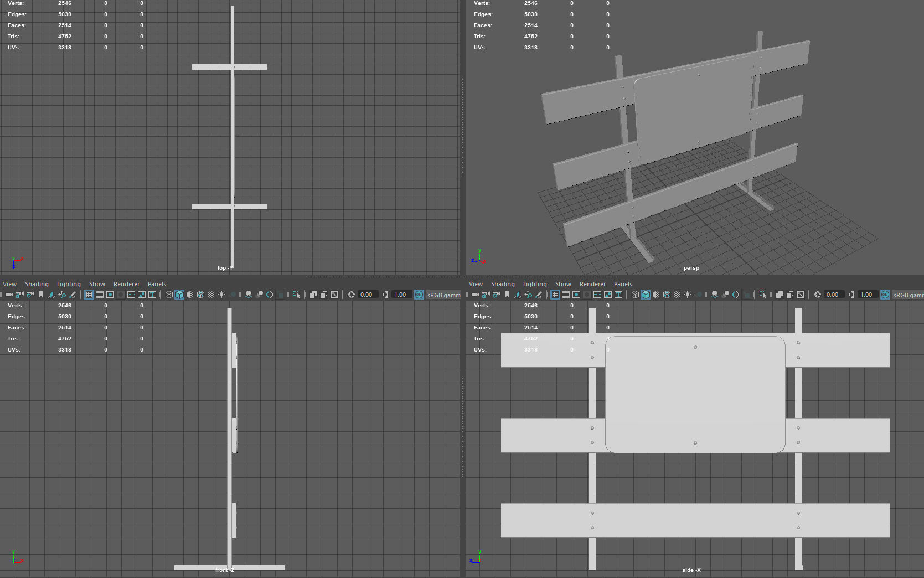Toggle Use Default Material in front panel
The image size is (924, 578).
click(x=190, y=295)
